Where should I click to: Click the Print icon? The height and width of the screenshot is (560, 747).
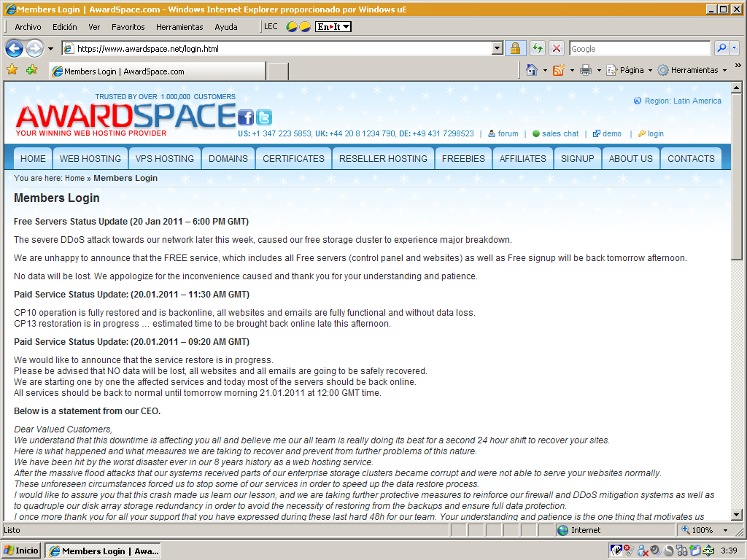click(x=586, y=70)
